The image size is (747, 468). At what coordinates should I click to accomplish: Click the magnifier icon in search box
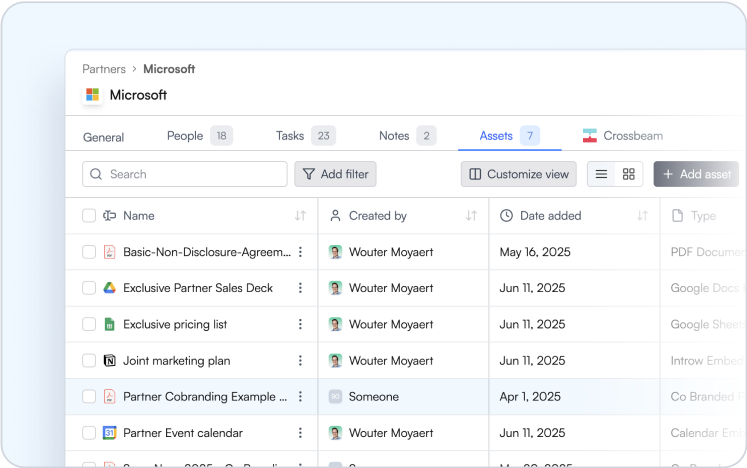coord(96,174)
